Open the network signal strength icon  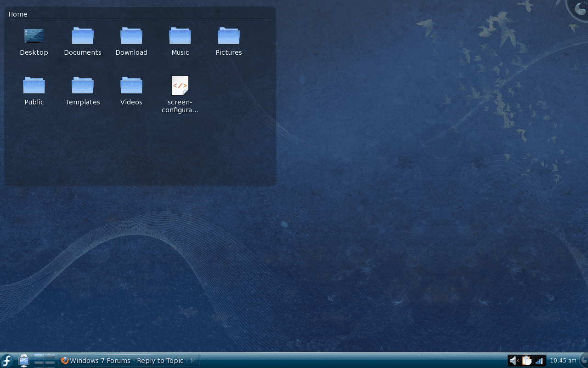coord(539,361)
